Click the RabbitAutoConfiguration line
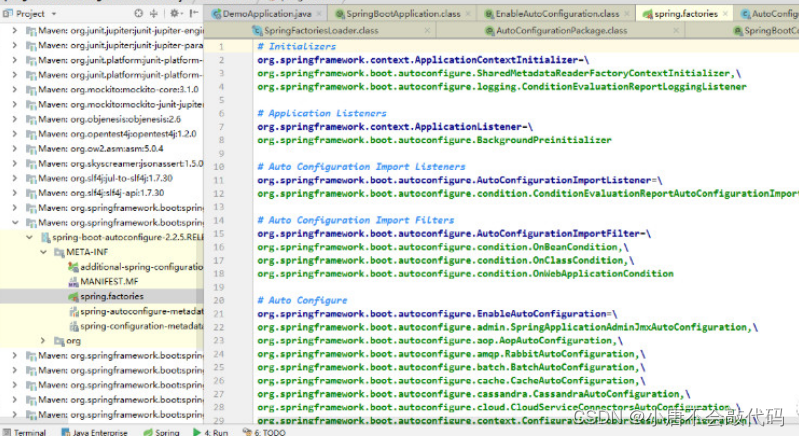 451,353
